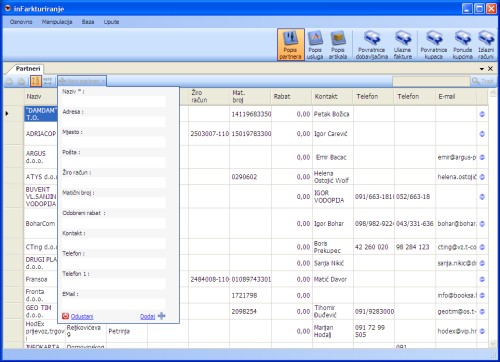
Task: Open Popis partnera from the ribbon
Action: point(290,45)
